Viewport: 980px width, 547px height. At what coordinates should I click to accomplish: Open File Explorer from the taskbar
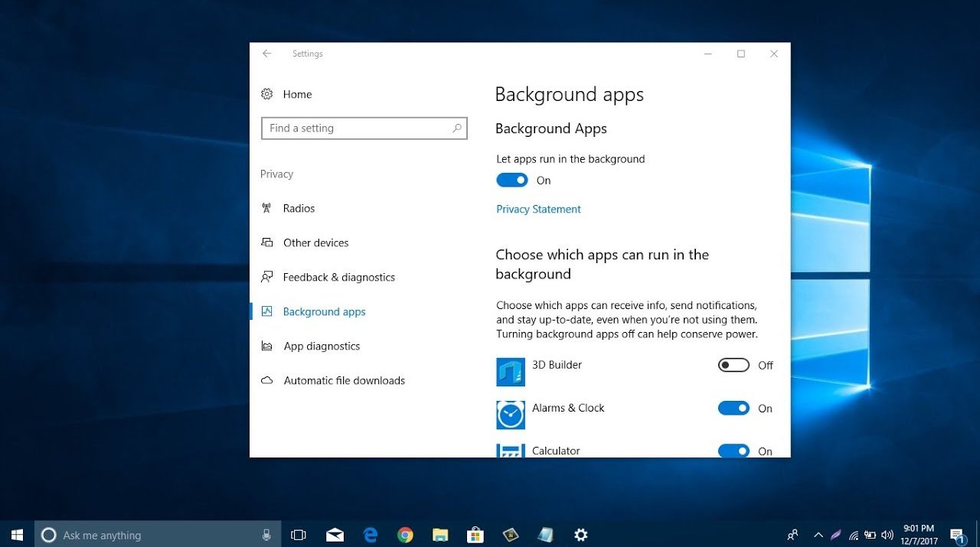pyautogui.click(x=440, y=535)
